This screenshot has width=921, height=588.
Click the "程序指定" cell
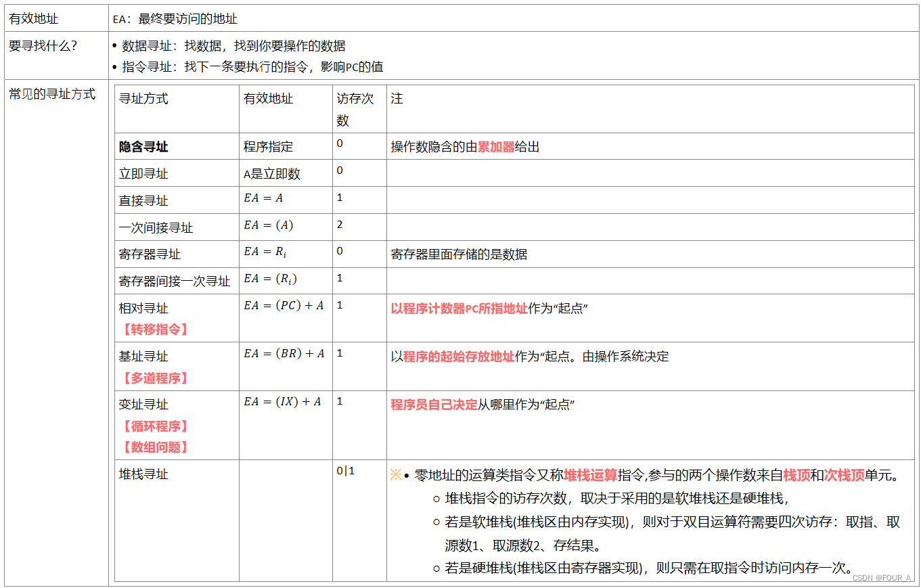(268, 147)
